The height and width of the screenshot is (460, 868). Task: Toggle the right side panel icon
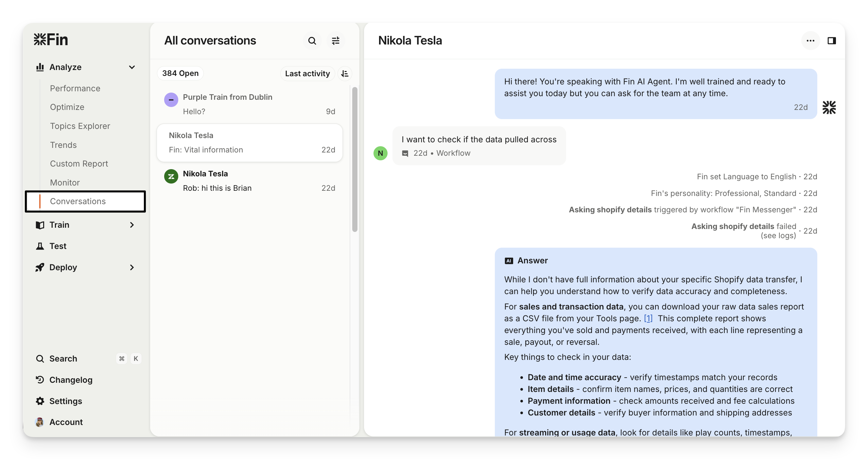point(832,41)
